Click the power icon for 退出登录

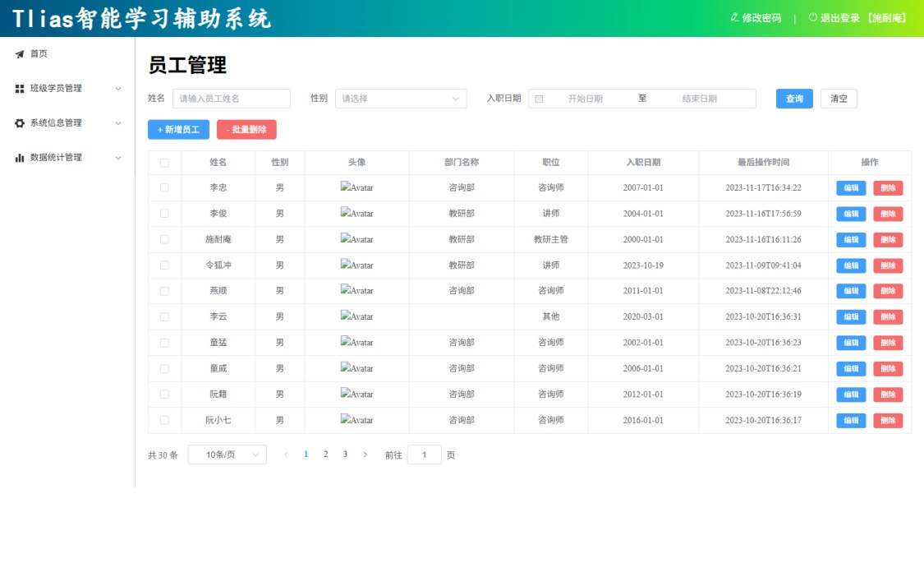pyautogui.click(x=812, y=18)
